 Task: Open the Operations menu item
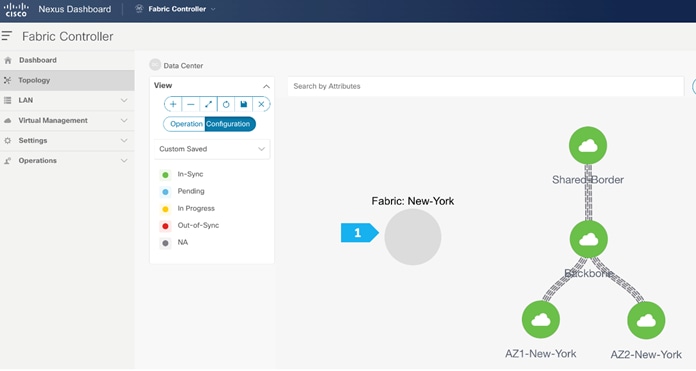pyautogui.click(x=67, y=161)
